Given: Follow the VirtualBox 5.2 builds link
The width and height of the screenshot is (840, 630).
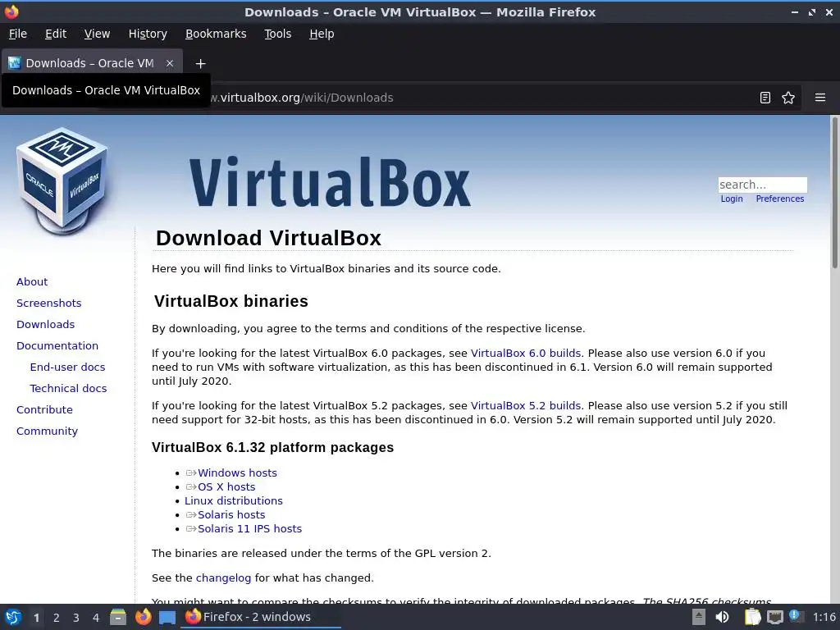Looking at the screenshot, I should tap(526, 406).
